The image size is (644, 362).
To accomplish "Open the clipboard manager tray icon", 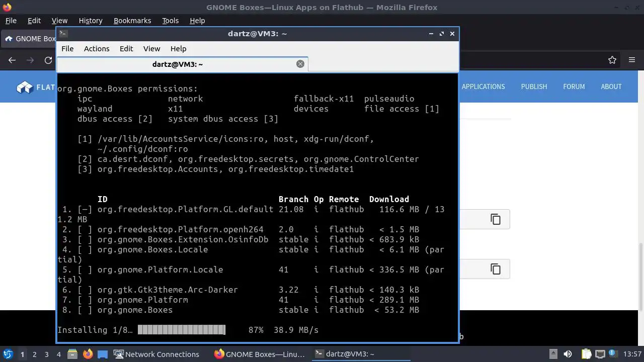I will click(586, 354).
